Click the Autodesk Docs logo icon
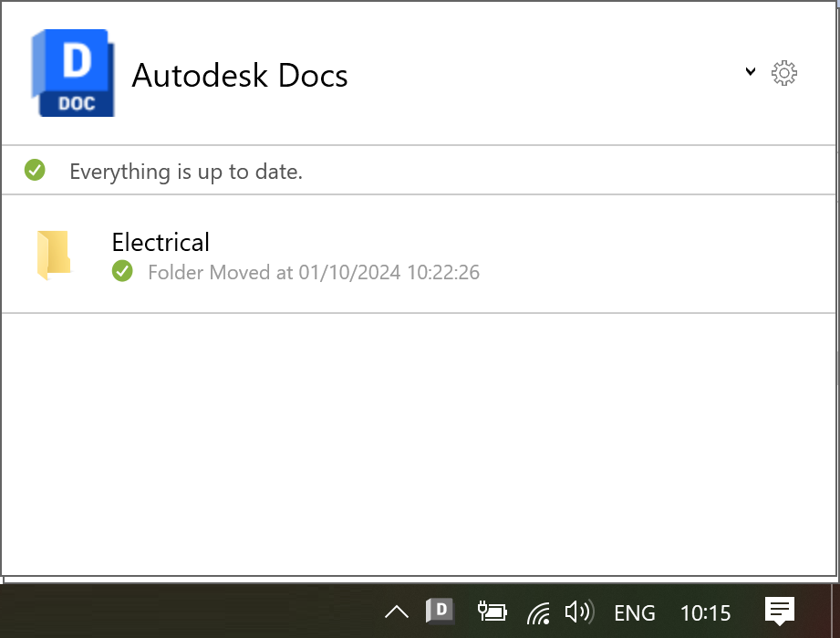Screen dimensions: 840x638 [x=73, y=73]
